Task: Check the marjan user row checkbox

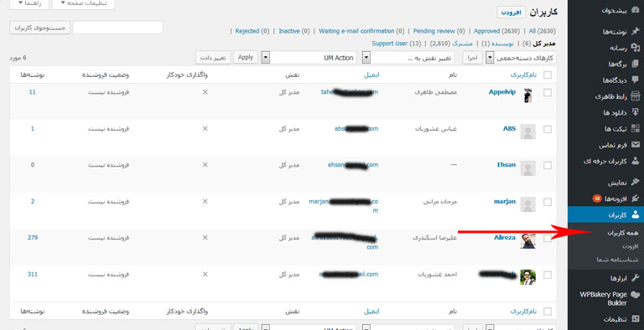Action: 548,202
